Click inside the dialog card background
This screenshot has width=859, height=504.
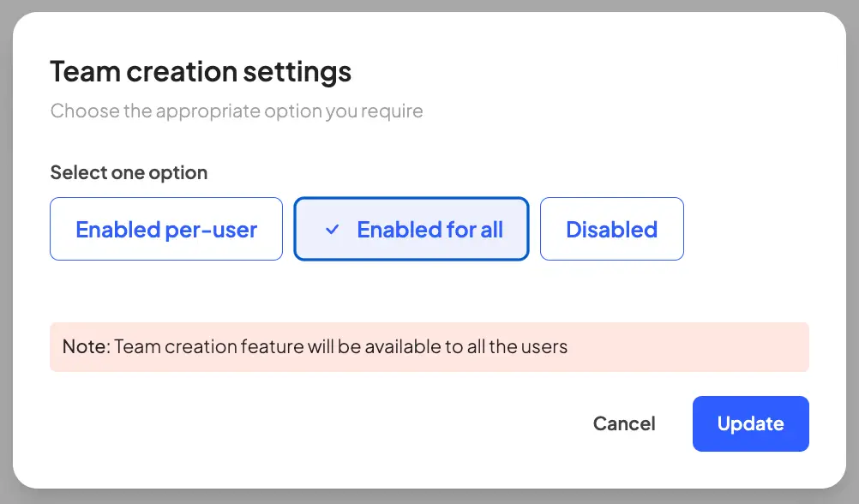tap(429, 296)
